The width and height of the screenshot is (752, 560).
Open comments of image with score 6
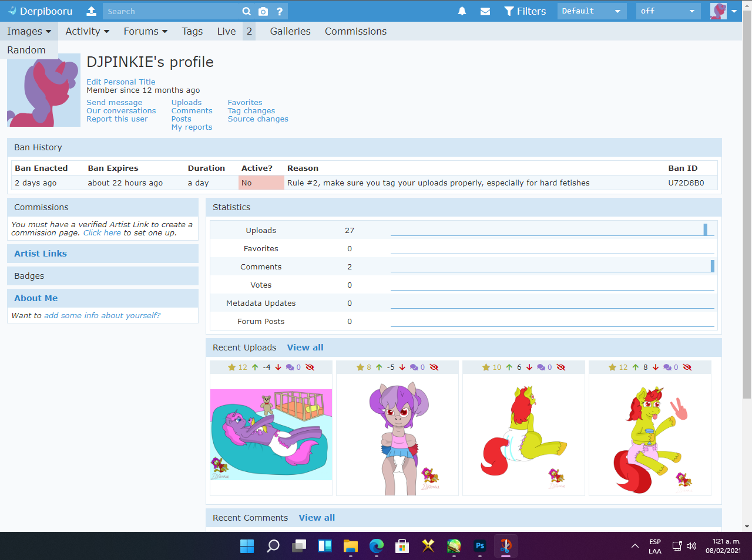pyautogui.click(x=545, y=367)
